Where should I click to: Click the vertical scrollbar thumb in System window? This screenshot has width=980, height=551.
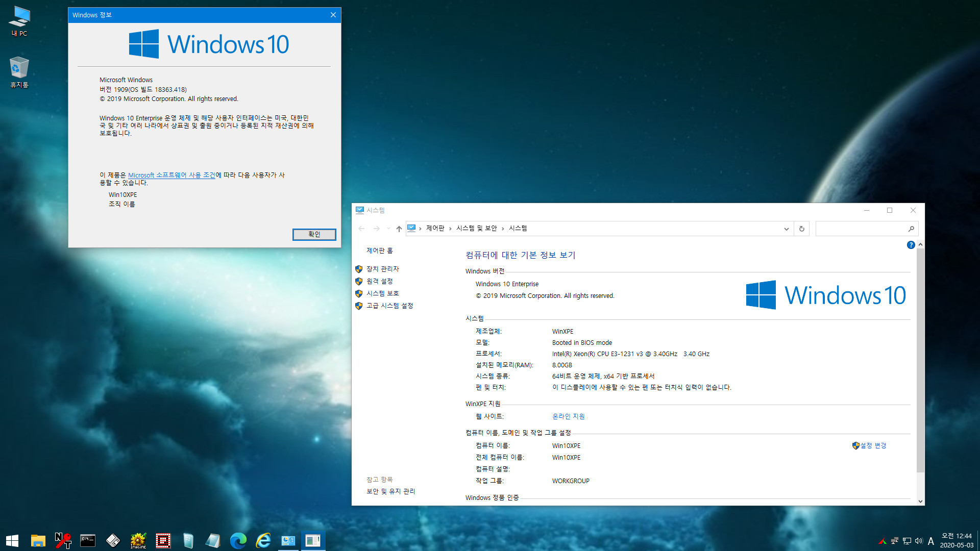point(920,360)
